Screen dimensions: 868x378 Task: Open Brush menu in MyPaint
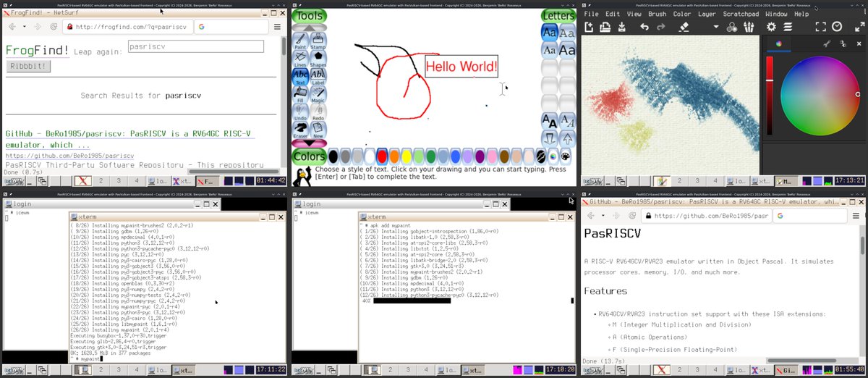(658, 14)
